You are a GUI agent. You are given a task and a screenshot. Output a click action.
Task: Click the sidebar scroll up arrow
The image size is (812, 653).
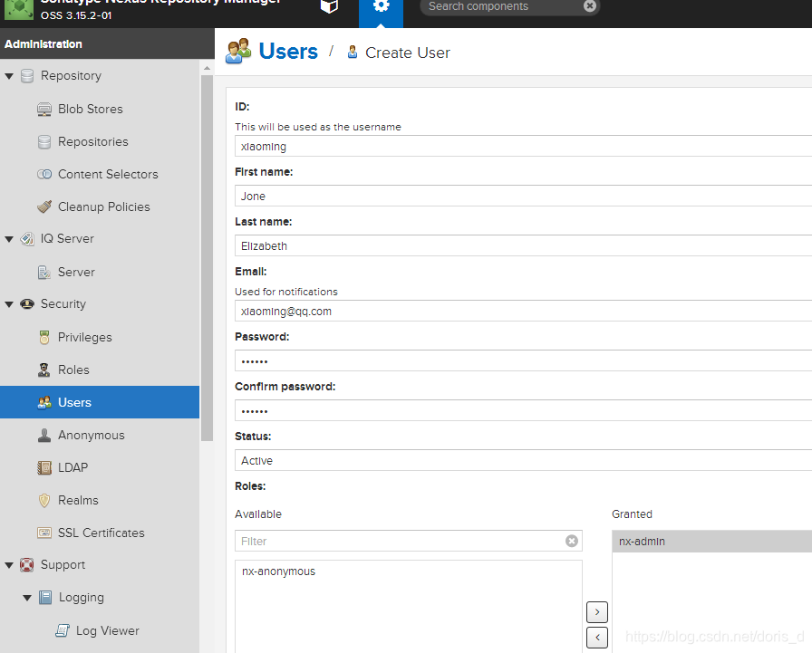tap(207, 68)
